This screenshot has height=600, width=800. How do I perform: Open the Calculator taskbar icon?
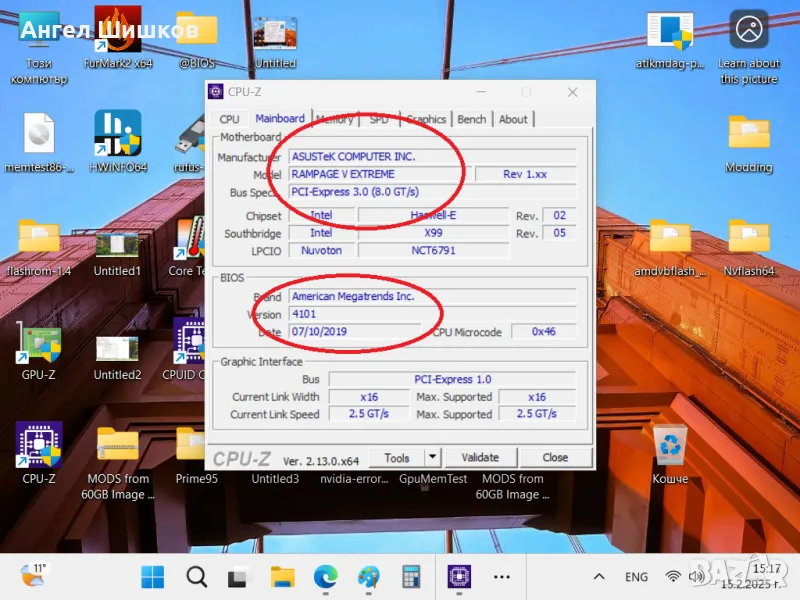click(411, 577)
